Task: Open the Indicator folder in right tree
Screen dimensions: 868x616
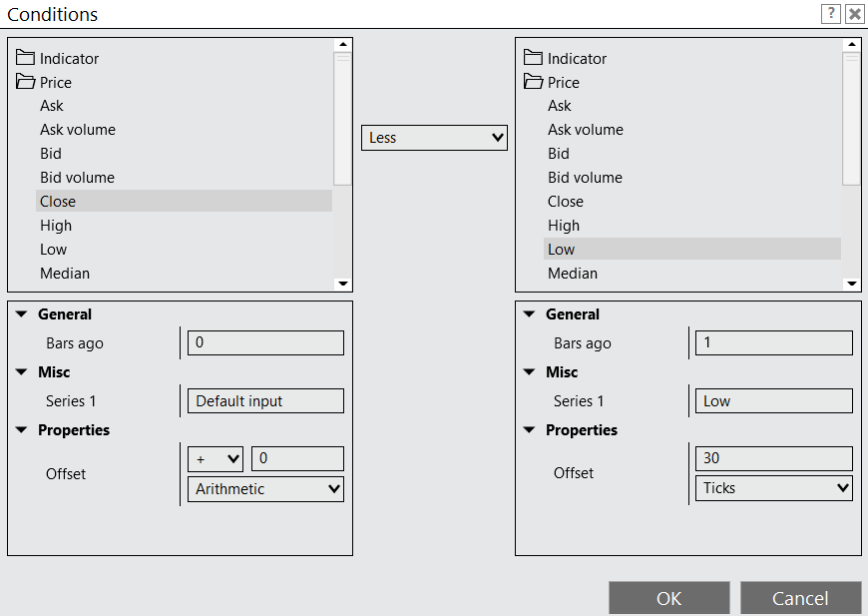Action: pos(533,58)
